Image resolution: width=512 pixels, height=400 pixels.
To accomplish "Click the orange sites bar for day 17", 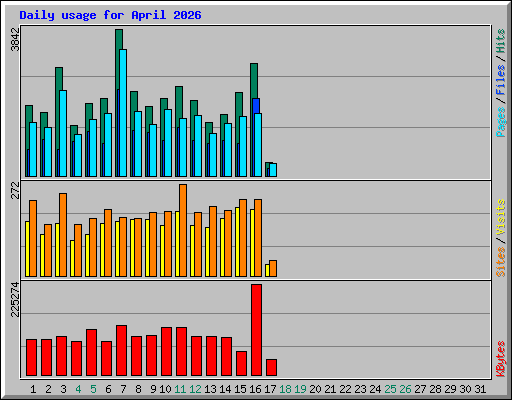I will 273,268.
